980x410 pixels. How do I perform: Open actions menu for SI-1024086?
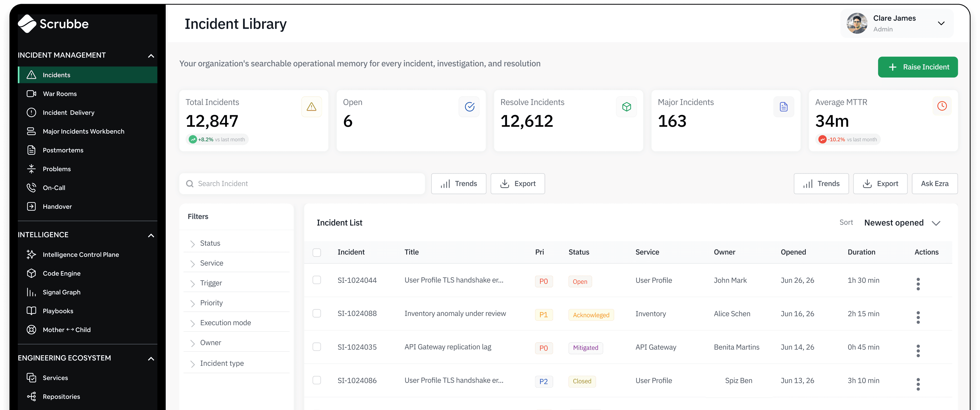click(x=918, y=384)
